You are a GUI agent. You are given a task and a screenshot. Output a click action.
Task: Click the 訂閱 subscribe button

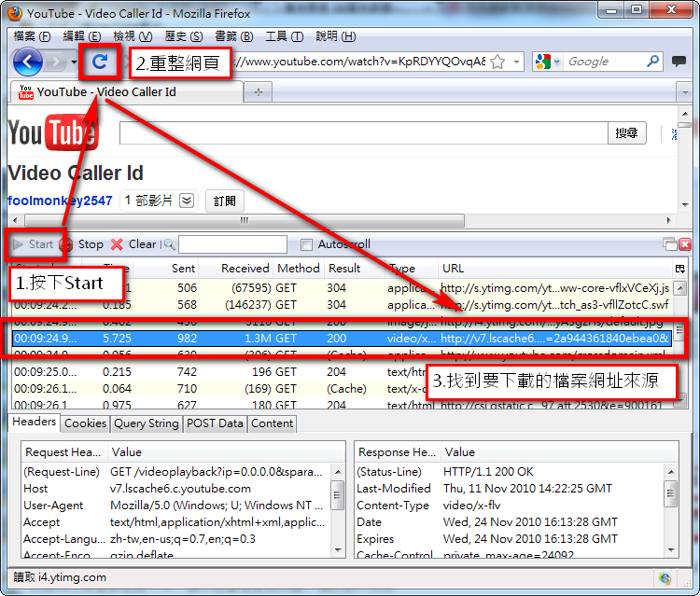(225, 201)
